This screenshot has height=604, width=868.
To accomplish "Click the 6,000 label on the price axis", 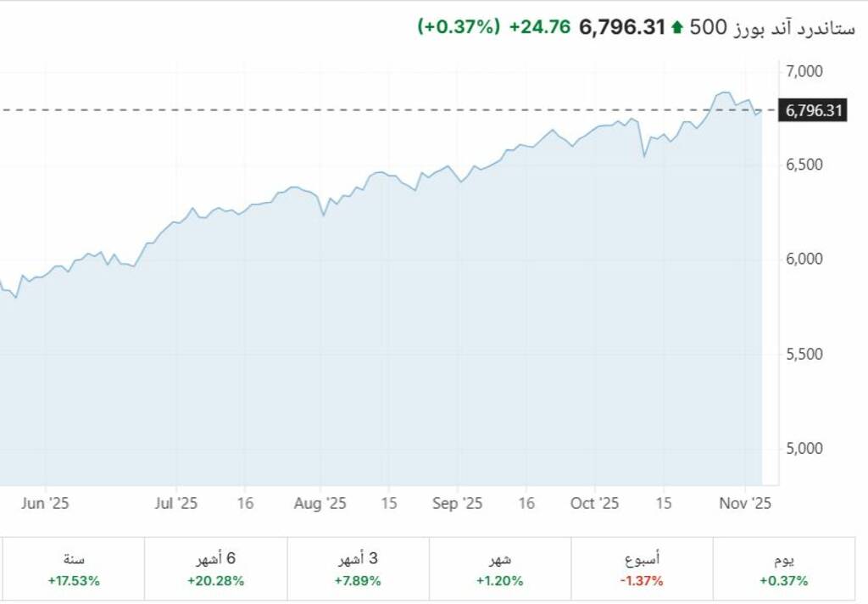I will point(804,260).
